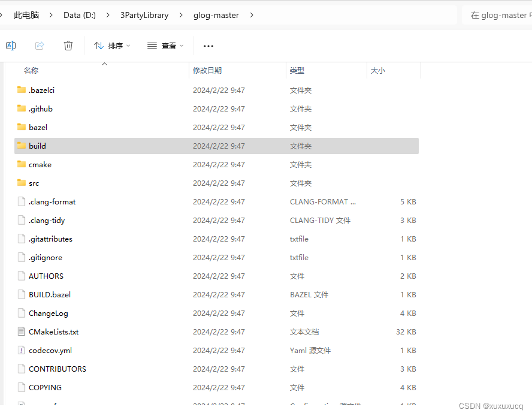The height and width of the screenshot is (416, 532).
Task: Click the src folder icon
Action: tap(20, 183)
